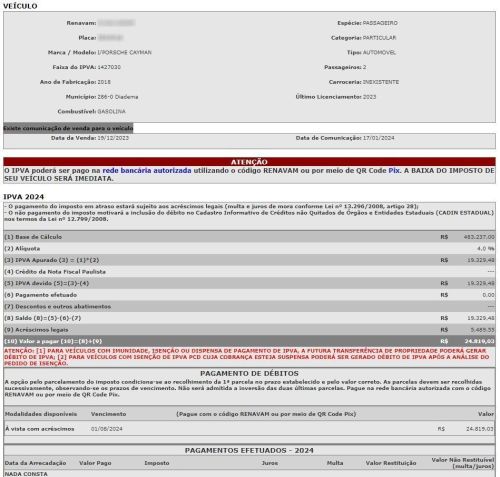Click the due date 01/08/2024
The width and height of the screenshot is (500, 477).
(107, 429)
